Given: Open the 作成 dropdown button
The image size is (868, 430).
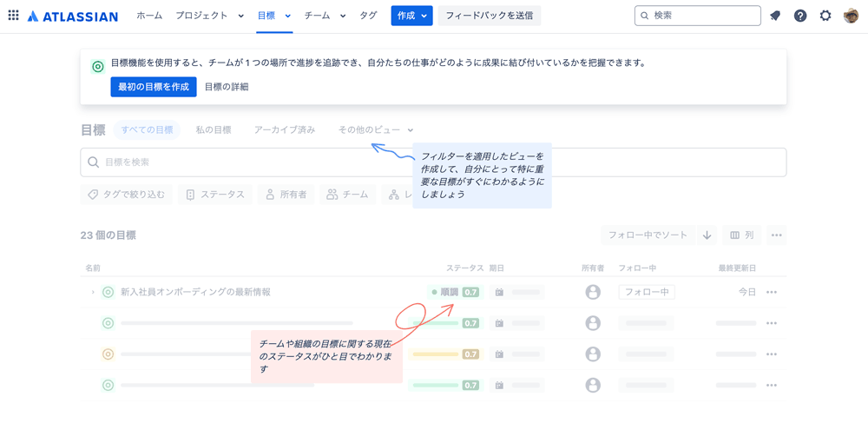Looking at the screenshot, I should pos(411,16).
